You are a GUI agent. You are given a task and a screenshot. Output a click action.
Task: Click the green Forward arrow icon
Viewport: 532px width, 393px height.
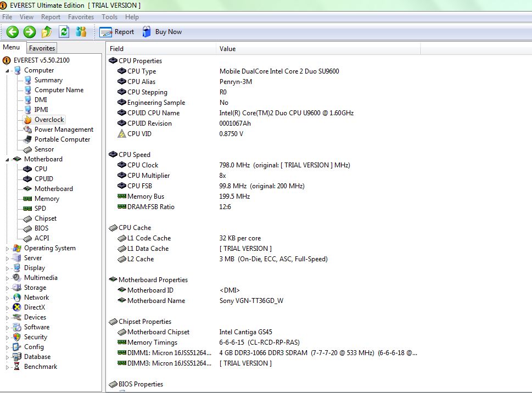(x=30, y=32)
